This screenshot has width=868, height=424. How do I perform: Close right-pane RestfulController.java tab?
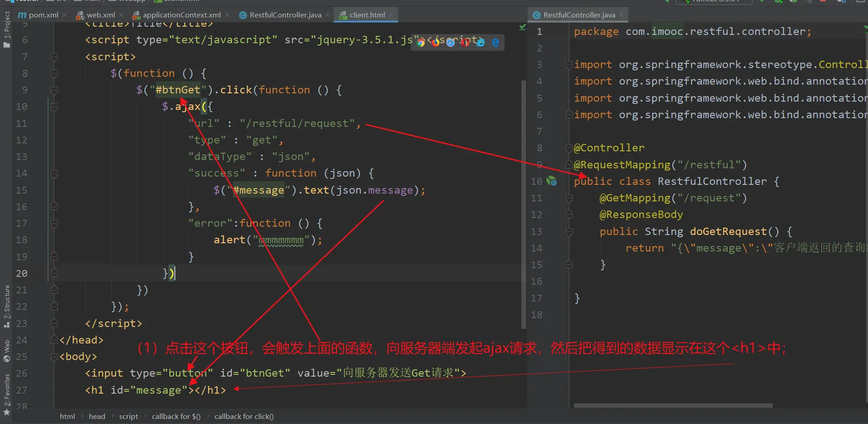[621, 15]
